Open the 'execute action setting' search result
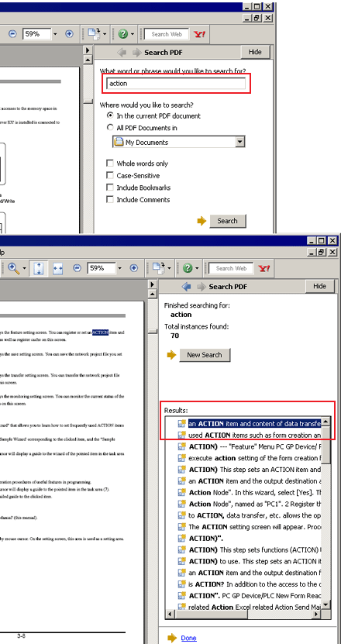Screen dimensions: 341x644 (254, 458)
